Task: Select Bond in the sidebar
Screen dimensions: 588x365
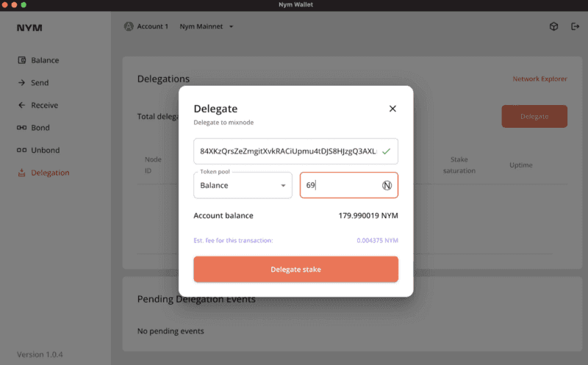Action: 40,128
